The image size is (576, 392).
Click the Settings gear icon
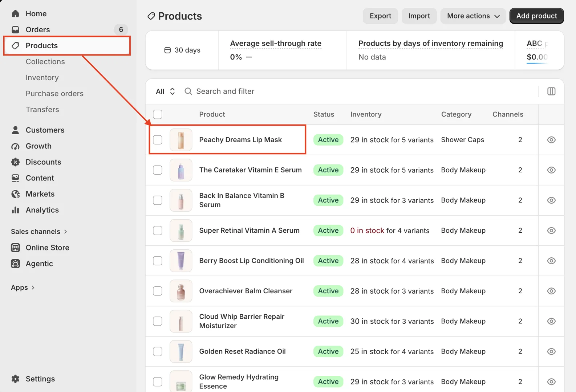tap(15, 379)
